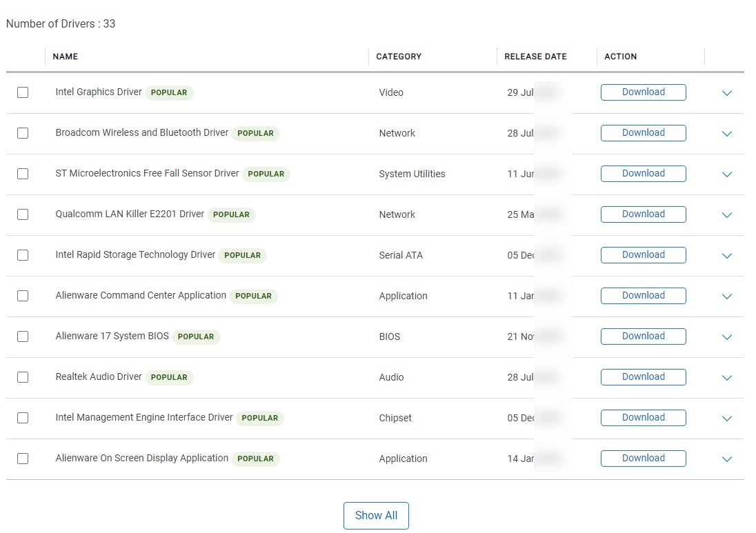Expand Qualcomm LAN Killer E2201 row chevron
Viewport: 756px width, 533px height.
[726, 215]
